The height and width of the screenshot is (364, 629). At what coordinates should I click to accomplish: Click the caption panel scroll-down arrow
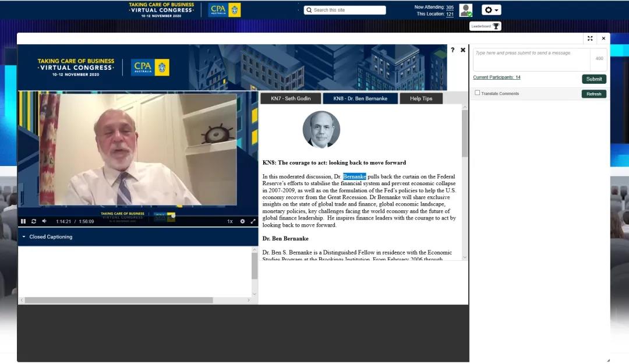(255, 294)
